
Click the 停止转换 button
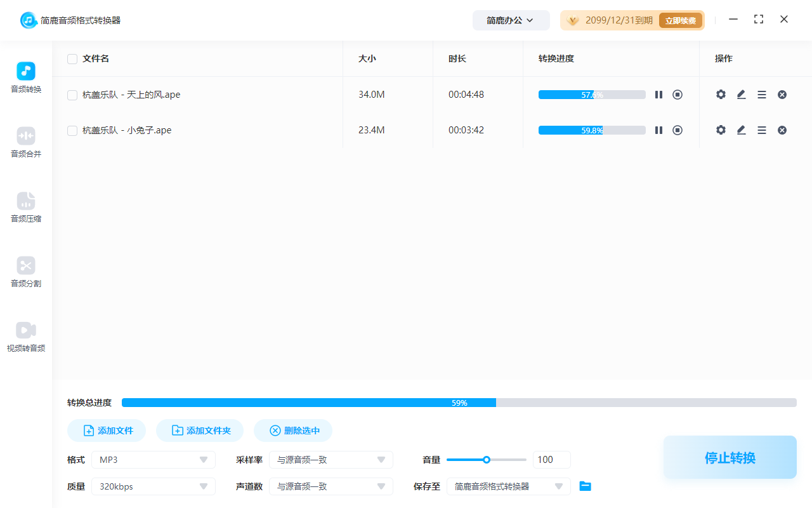[x=730, y=457]
